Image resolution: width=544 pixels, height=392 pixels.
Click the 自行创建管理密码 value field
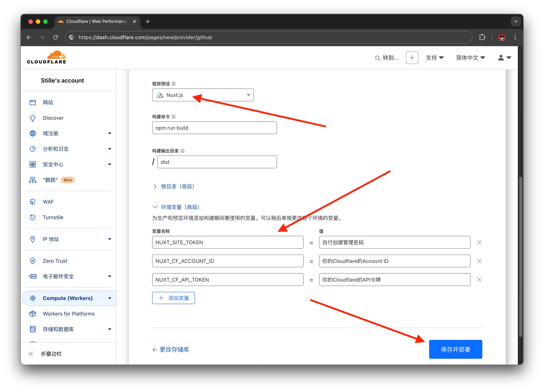(x=395, y=242)
